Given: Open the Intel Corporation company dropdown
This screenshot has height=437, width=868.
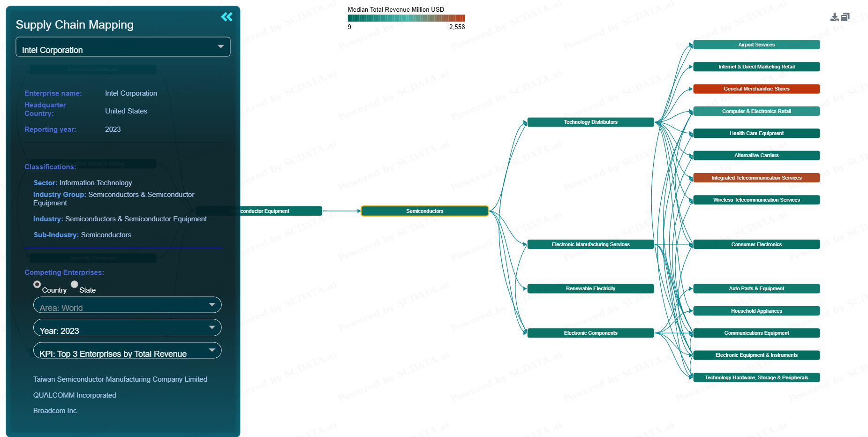Looking at the screenshot, I should [x=123, y=47].
